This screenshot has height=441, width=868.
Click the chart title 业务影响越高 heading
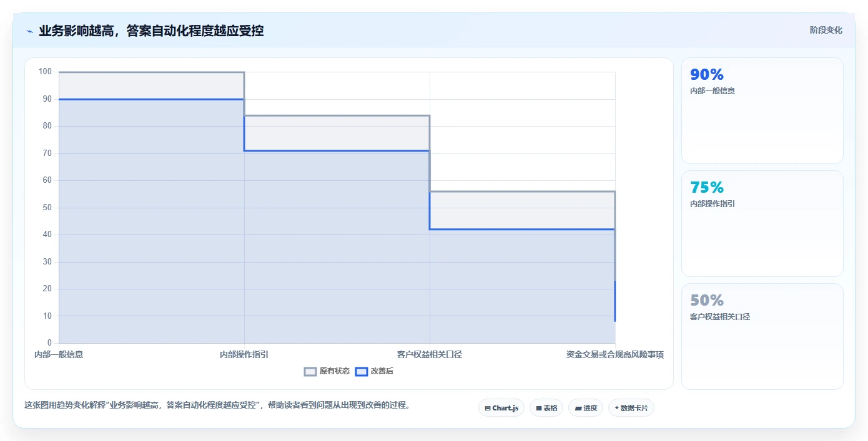click(151, 31)
